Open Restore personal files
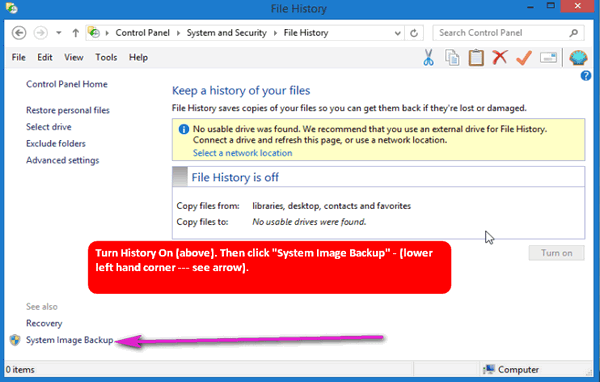This screenshot has height=382, width=600. (x=68, y=110)
